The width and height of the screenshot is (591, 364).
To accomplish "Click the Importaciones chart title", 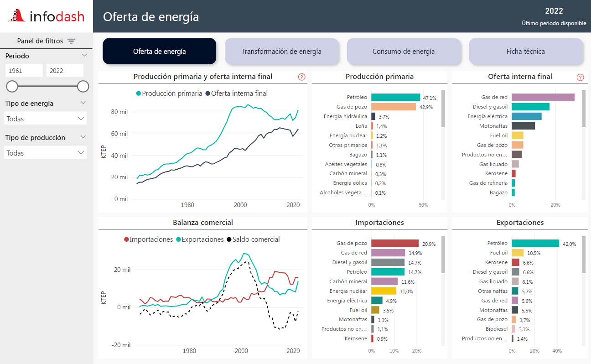I will click(380, 223).
